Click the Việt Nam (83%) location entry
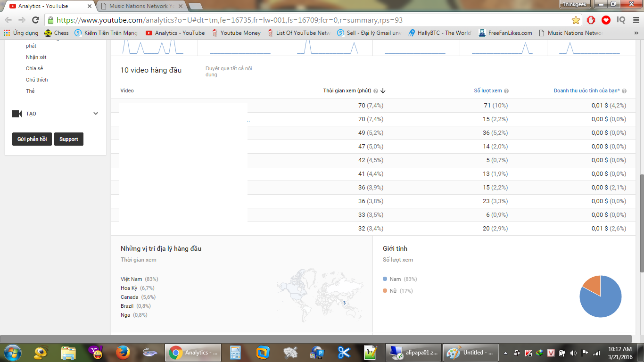 pos(140,279)
